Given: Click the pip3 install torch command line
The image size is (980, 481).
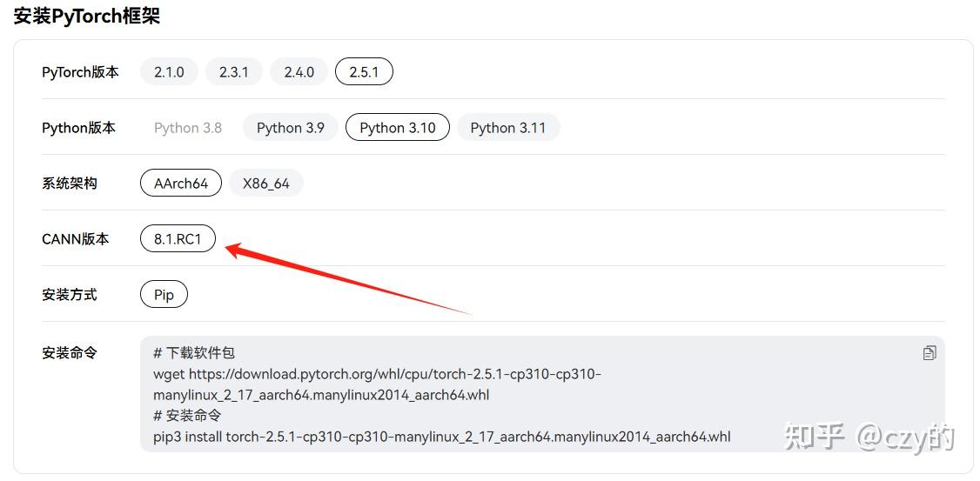Looking at the screenshot, I should [441, 437].
